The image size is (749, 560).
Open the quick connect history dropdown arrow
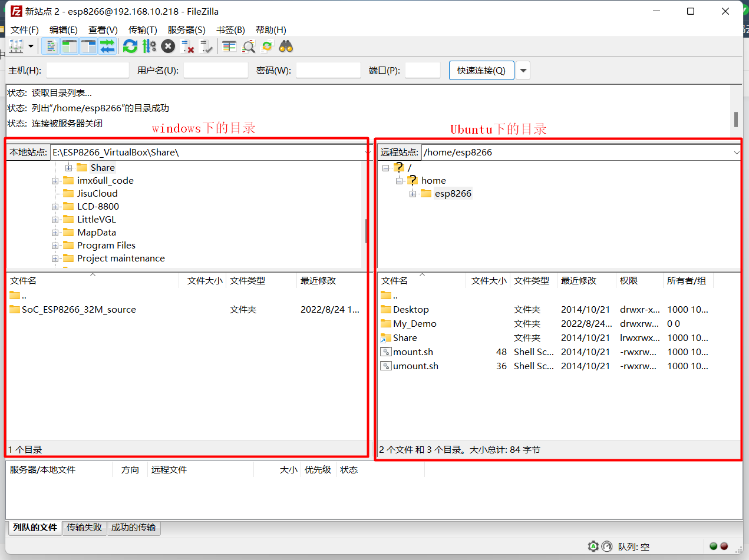pos(523,71)
